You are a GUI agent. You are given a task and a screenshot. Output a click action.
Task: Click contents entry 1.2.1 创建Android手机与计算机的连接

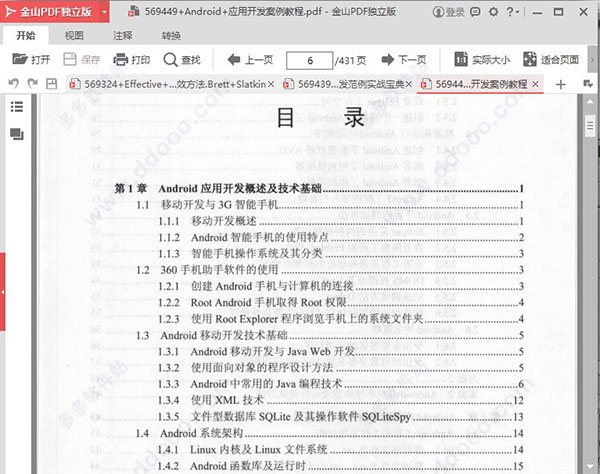341,286
